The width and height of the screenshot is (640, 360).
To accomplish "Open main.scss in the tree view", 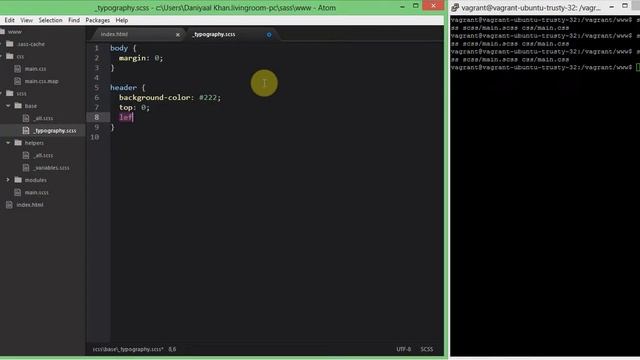I will coord(36,192).
